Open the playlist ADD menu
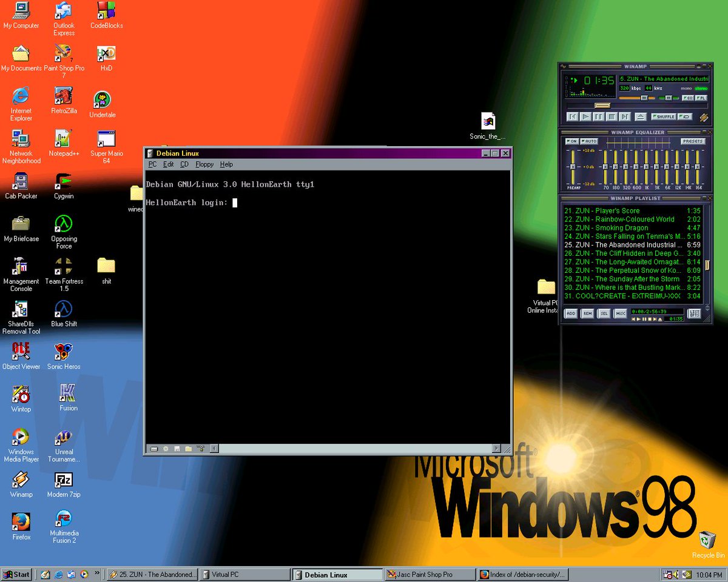This screenshot has width=728, height=582. 571,313
